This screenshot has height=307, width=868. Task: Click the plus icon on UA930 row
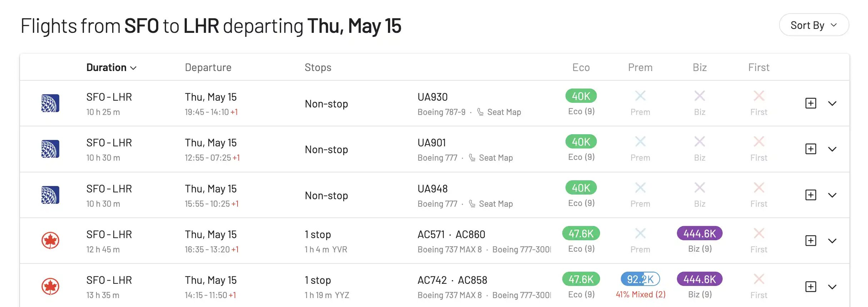tap(810, 103)
